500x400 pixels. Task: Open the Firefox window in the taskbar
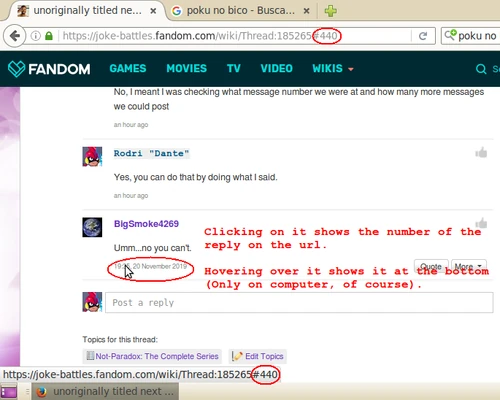point(105,391)
